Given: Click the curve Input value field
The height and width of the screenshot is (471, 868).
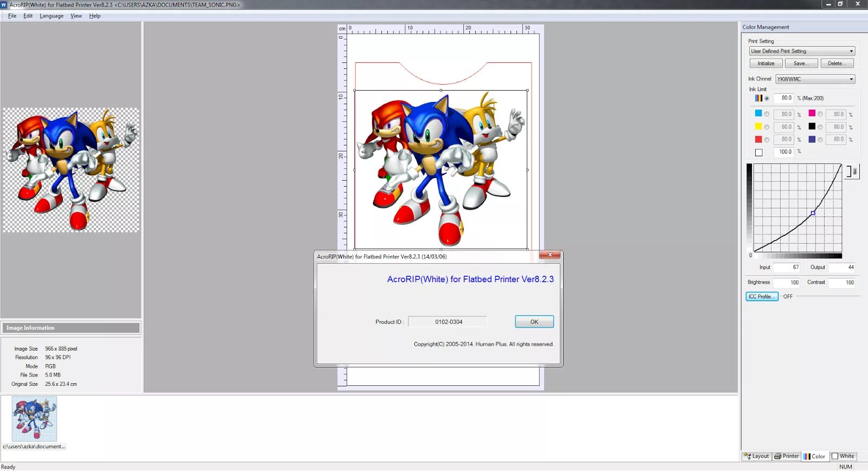Looking at the screenshot, I should (x=787, y=268).
